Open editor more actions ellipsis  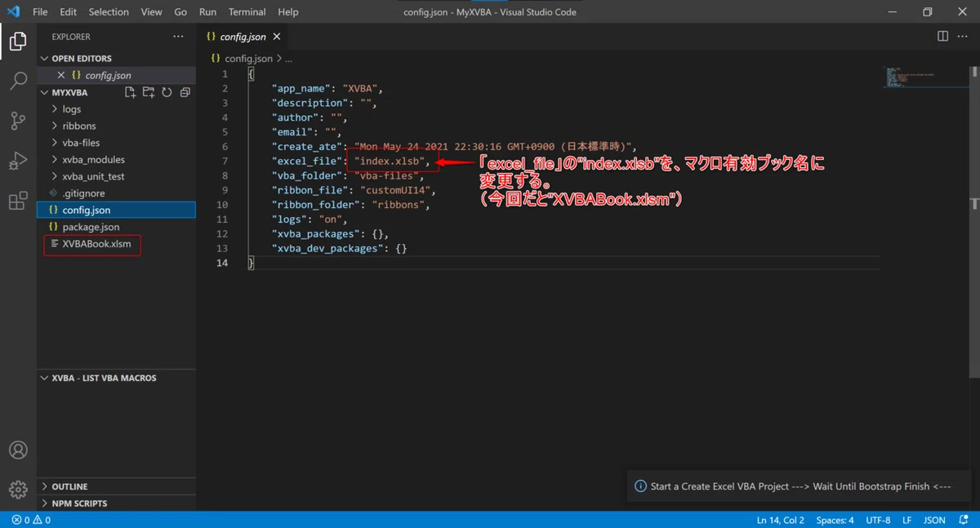[x=963, y=37]
